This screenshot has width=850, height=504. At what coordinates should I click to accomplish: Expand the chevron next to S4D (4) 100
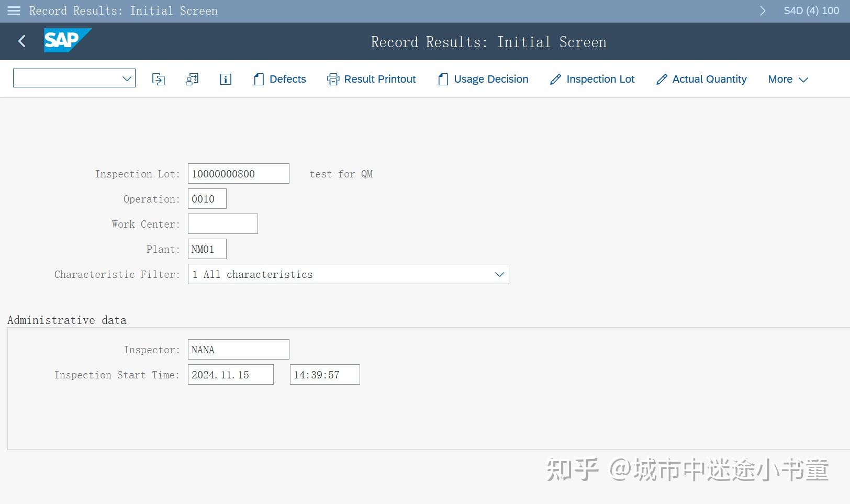[x=763, y=10]
